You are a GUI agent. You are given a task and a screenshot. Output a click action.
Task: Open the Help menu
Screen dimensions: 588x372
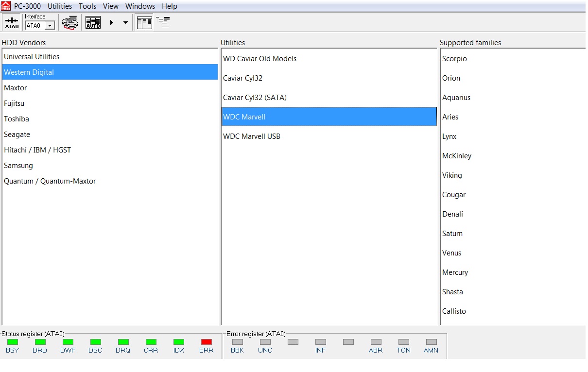pos(170,6)
